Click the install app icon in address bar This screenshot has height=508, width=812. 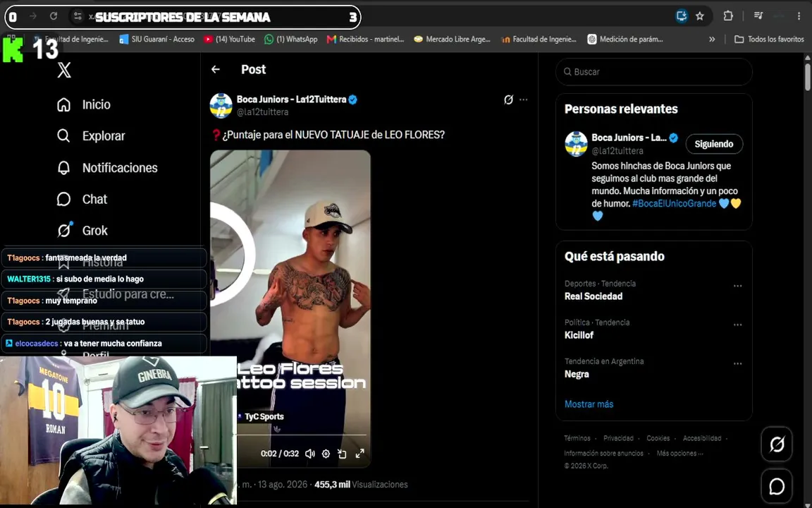click(682, 16)
